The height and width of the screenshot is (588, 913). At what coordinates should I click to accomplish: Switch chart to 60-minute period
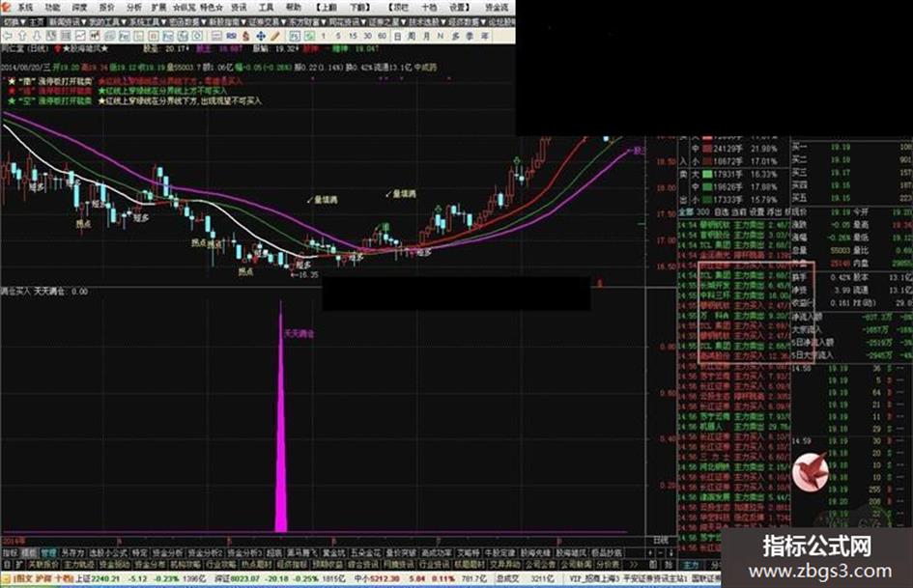tap(382, 36)
